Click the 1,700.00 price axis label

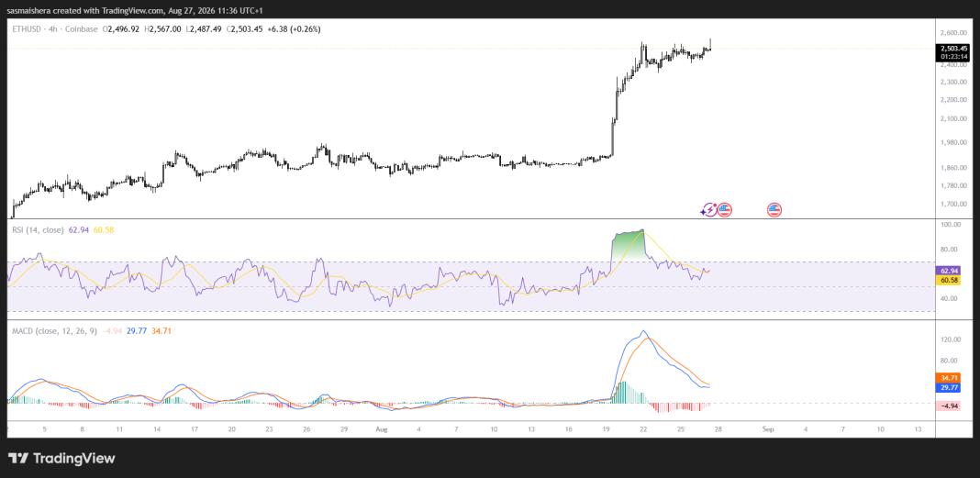pyautogui.click(x=953, y=205)
